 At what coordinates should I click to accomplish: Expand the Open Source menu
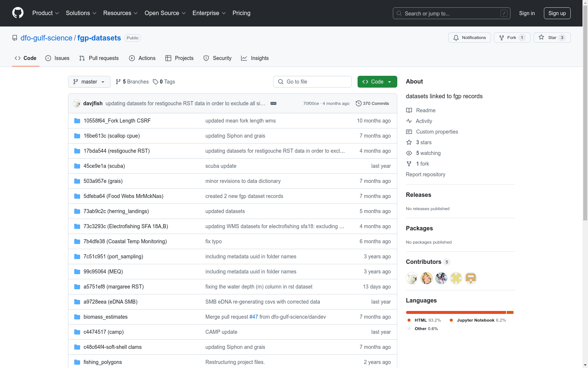[x=165, y=13]
